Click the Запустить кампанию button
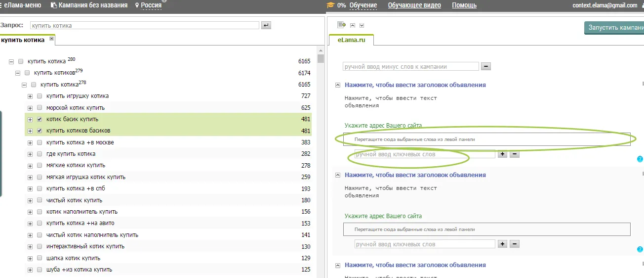Screen dimensions: 644x278 pos(614,28)
